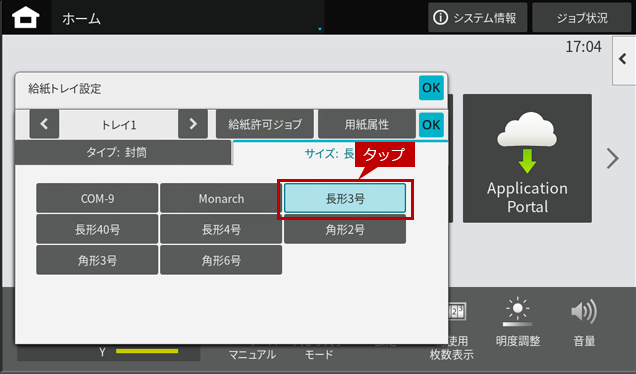The image size is (636, 374).
Task: Open 明度調整 brightness adjustment
Action: coord(518,322)
